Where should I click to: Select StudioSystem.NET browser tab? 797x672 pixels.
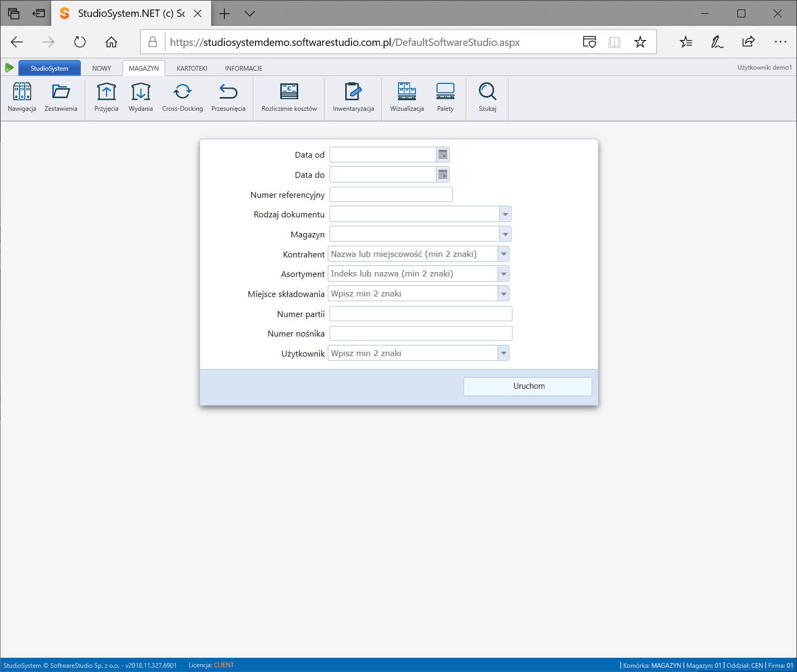pyautogui.click(x=131, y=14)
